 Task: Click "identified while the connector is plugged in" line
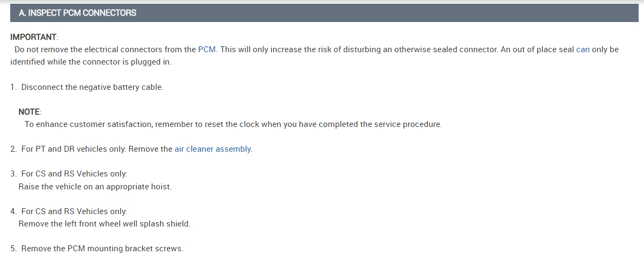91,62
